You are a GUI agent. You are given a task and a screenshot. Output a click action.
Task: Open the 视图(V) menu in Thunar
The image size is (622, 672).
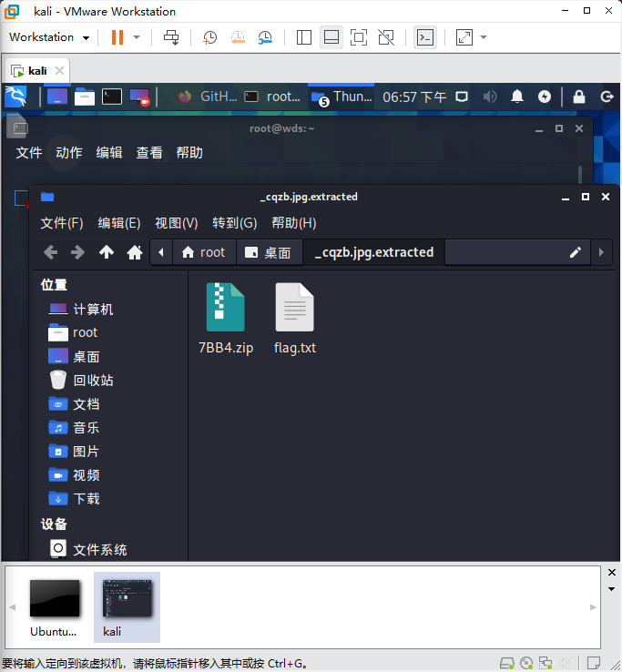(176, 223)
